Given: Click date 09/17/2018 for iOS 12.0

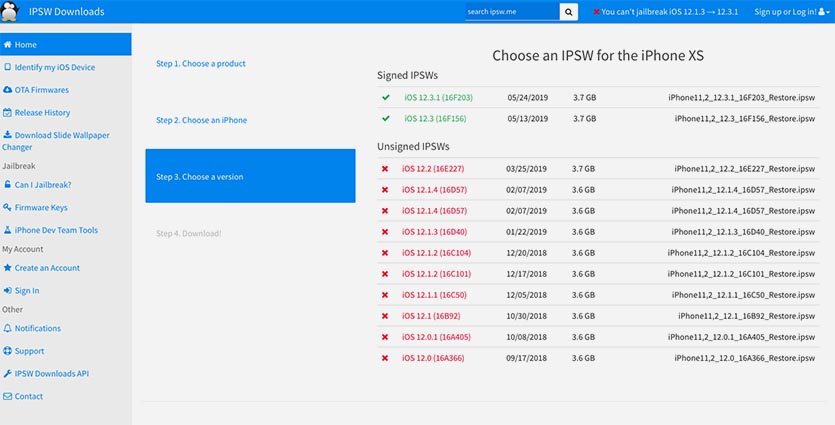Looking at the screenshot, I should 526,358.
